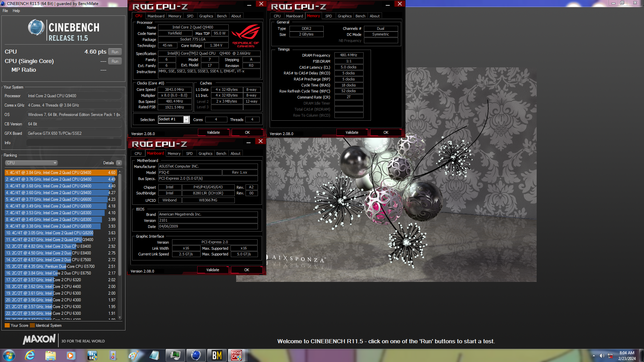Viewport: 644px width, 362px height.
Task: Minimize the Mainboard CPU-Z window
Action: coord(249,142)
